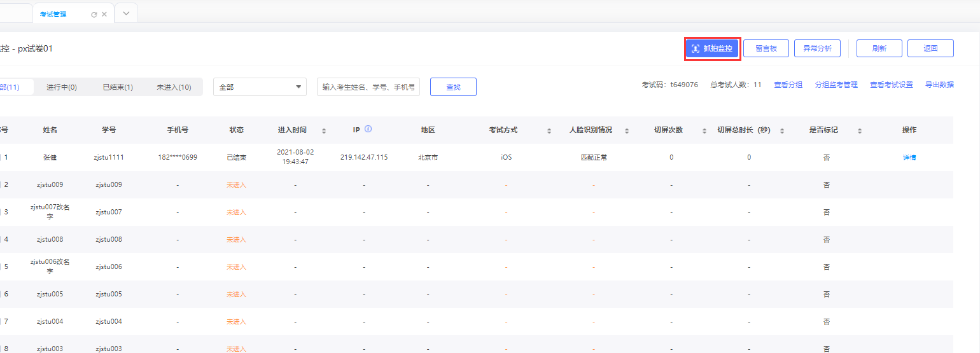Click the IP column info icon
Screen dimensions: 980x353
click(x=368, y=129)
